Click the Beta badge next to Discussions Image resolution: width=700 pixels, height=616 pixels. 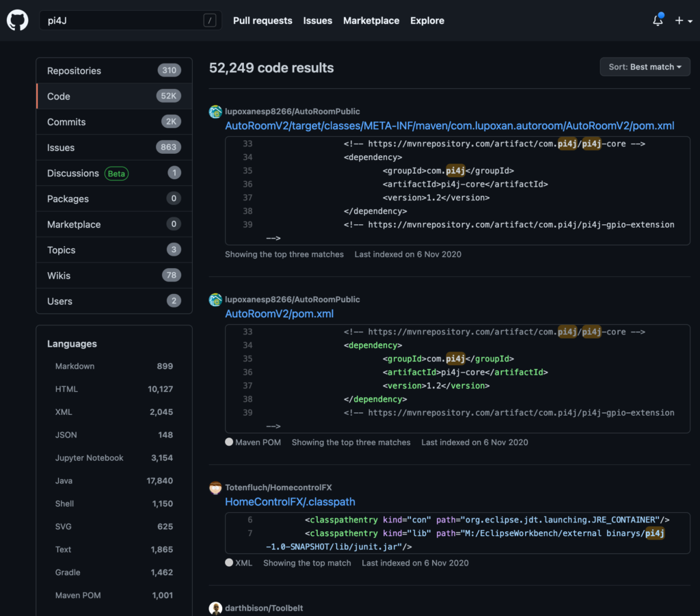(x=116, y=173)
